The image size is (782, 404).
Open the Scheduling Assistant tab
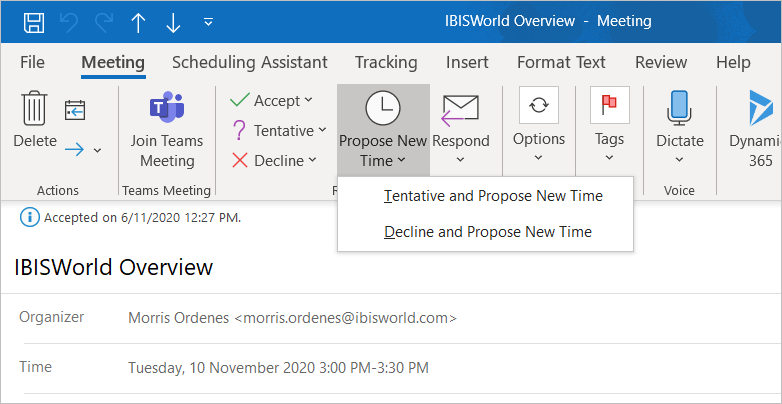pos(250,62)
